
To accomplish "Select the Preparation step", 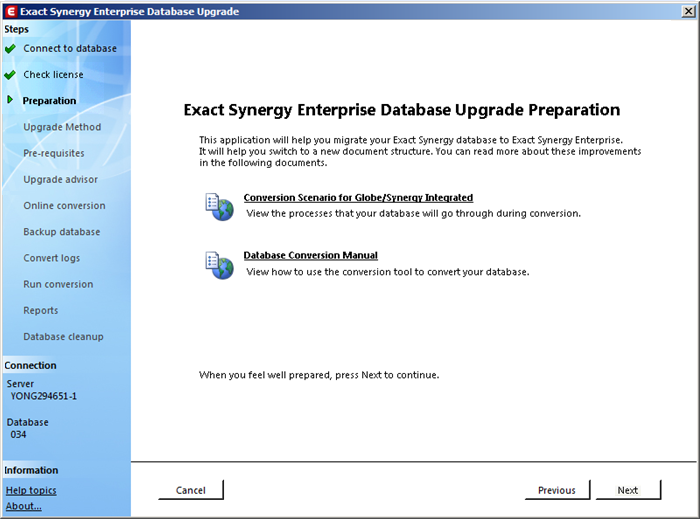I will 49,101.
